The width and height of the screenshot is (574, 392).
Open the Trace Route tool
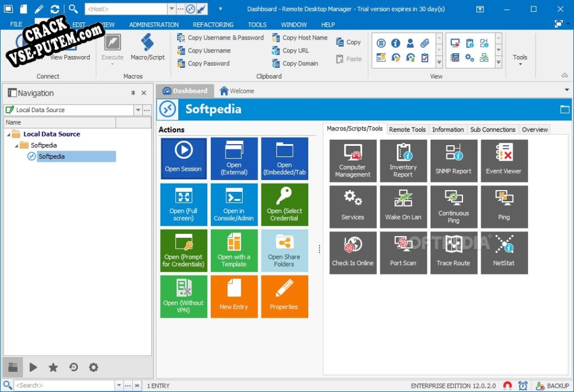click(453, 253)
